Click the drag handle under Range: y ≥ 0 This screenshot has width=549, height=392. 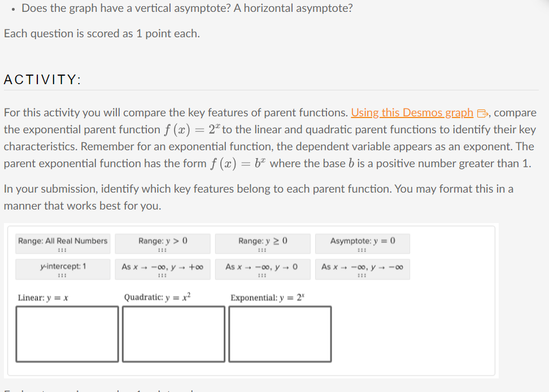coord(262,250)
